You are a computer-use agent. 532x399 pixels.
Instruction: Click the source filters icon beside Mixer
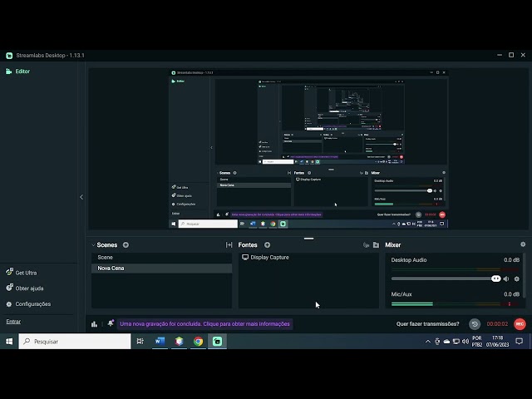[366, 245]
